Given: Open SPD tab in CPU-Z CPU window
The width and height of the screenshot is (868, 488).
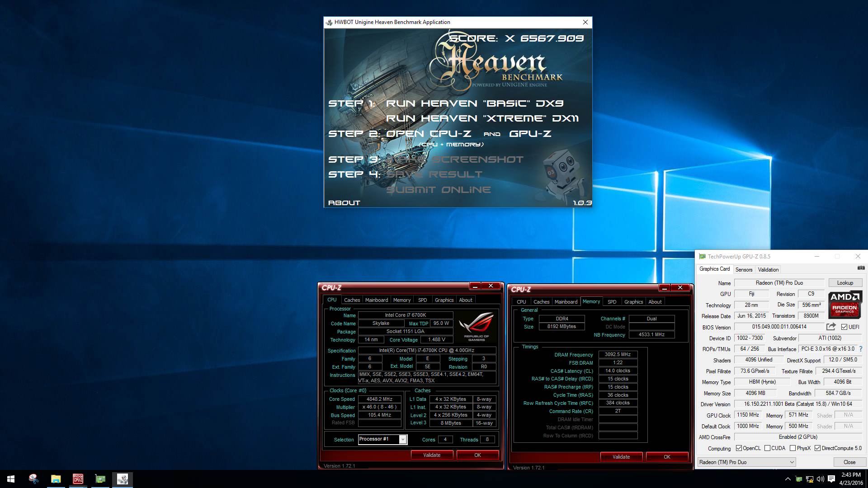Looking at the screenshot, I should 422,300.
